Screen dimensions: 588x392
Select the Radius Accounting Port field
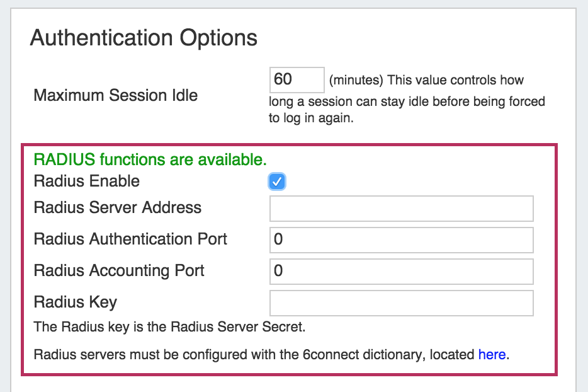pyautogui.click(x=401, y=272)
